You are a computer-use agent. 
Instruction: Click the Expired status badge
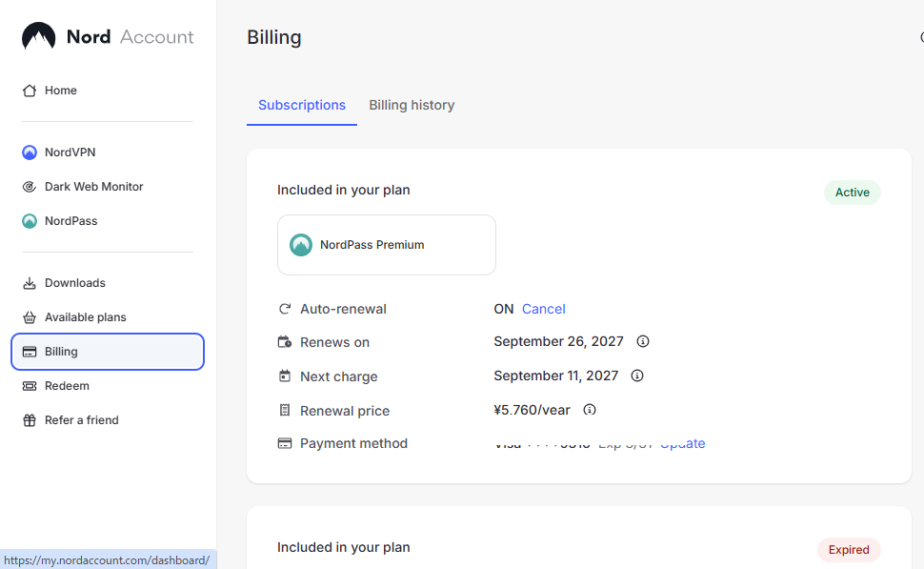click(x=849, y=550)
